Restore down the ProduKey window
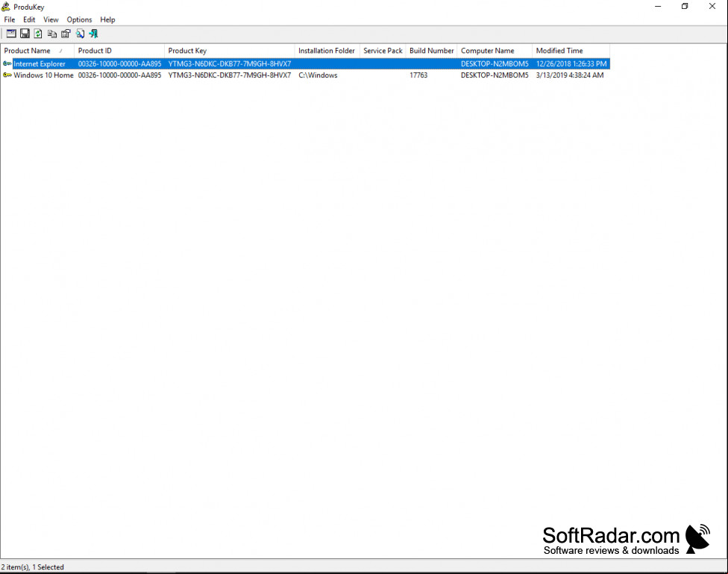 point(685,7)
